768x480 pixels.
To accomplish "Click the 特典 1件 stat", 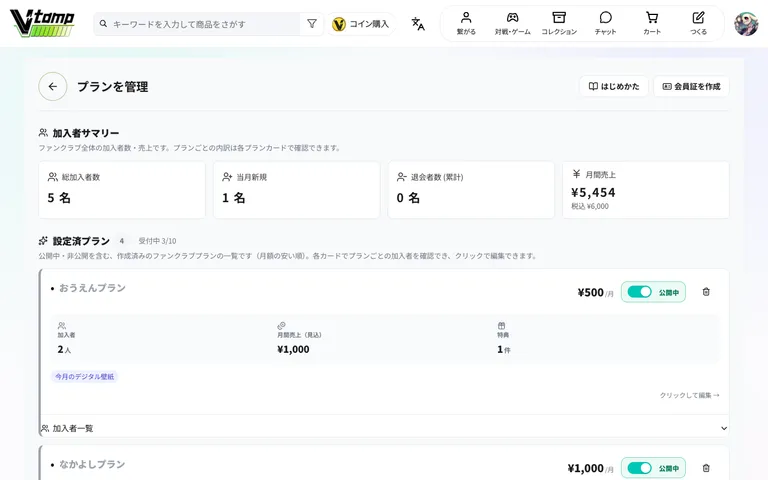I will [x=504, y=338].
